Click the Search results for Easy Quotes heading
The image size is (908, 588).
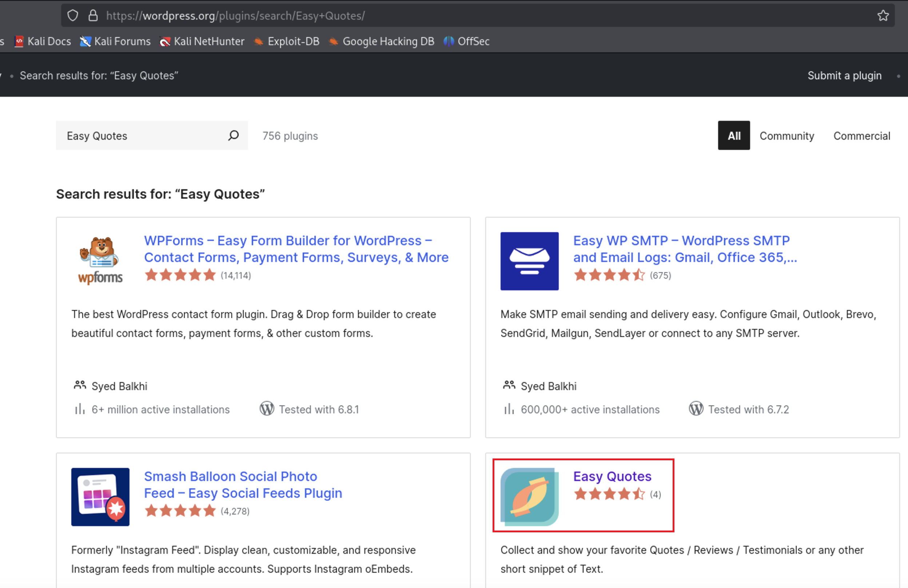click(x=160, y=194)
